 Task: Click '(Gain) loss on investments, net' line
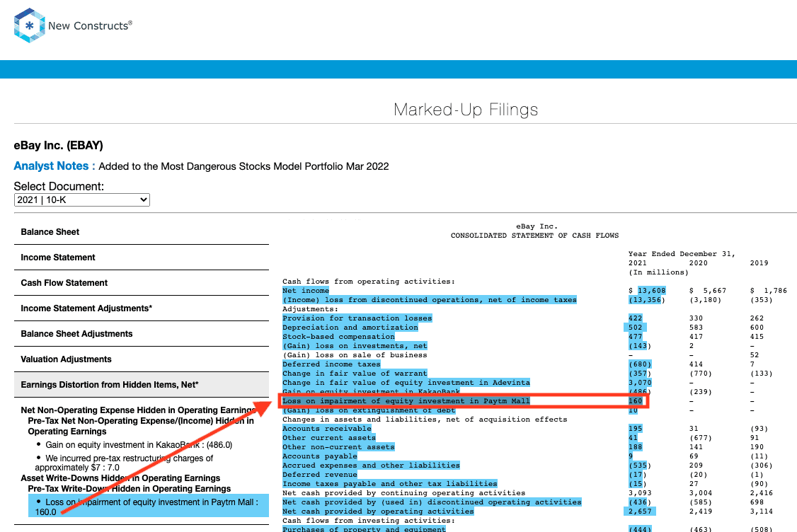point(355,346)
